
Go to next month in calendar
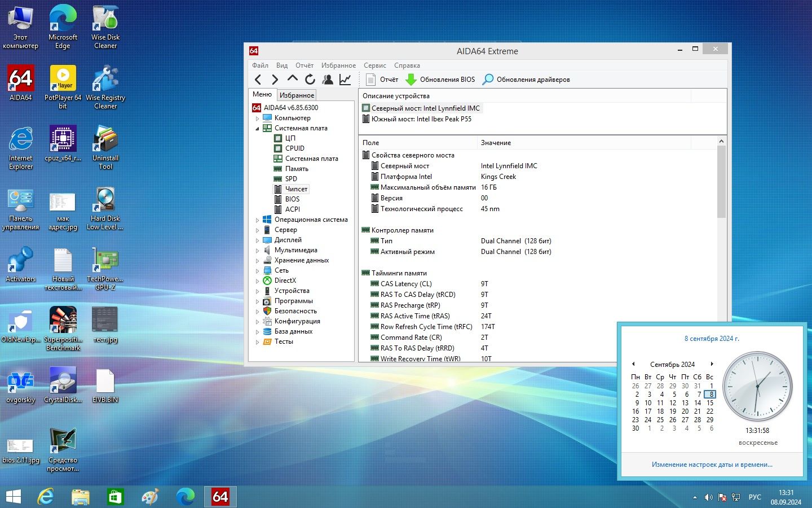click(712, 364)
